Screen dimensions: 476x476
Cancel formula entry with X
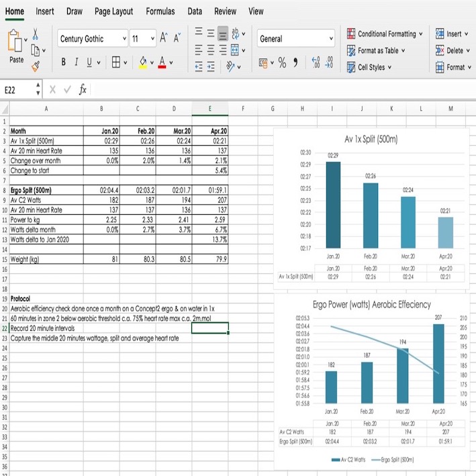(x=52, y=89)
